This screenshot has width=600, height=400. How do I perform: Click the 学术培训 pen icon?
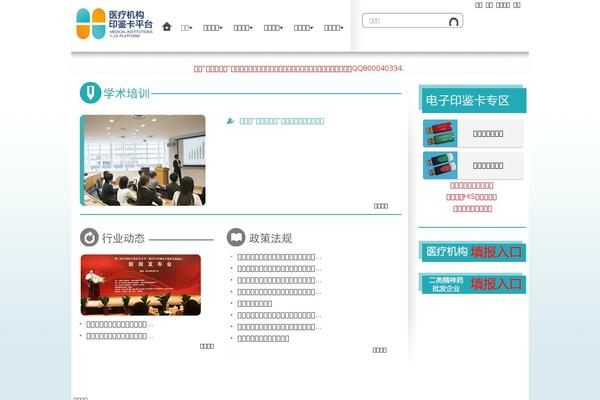click(x=90, y=93)
